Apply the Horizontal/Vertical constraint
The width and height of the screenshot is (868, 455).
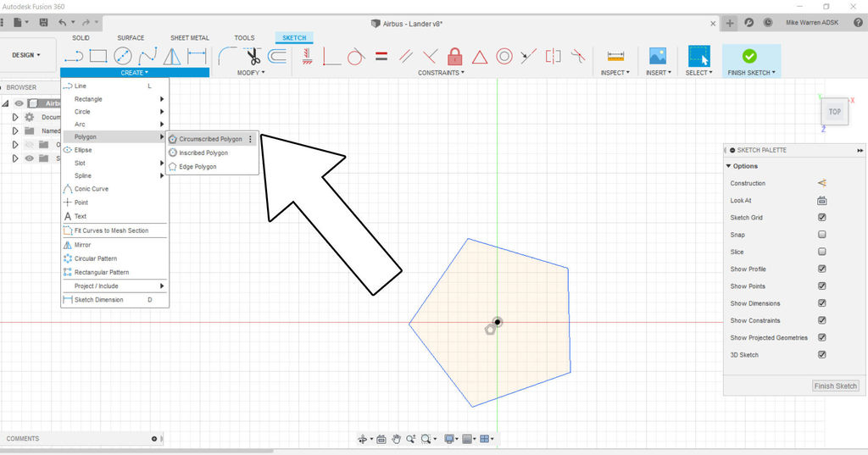[307, 56]
